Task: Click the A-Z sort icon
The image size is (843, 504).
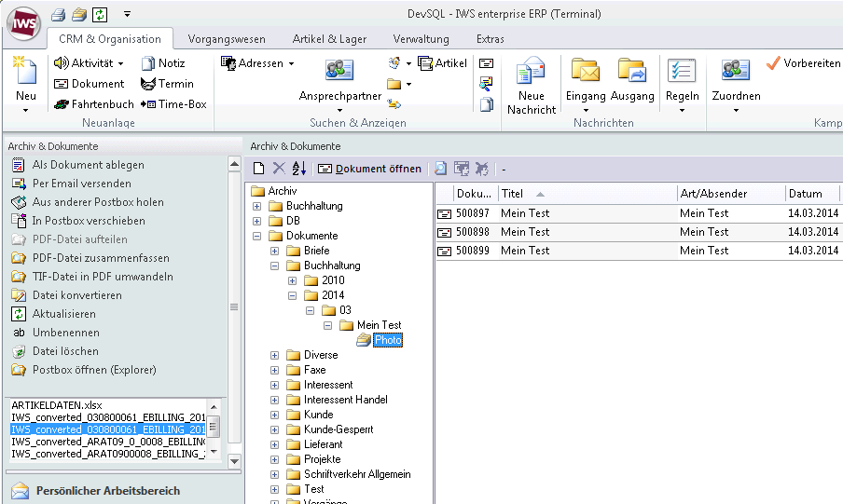Action: tap(299, 169)
